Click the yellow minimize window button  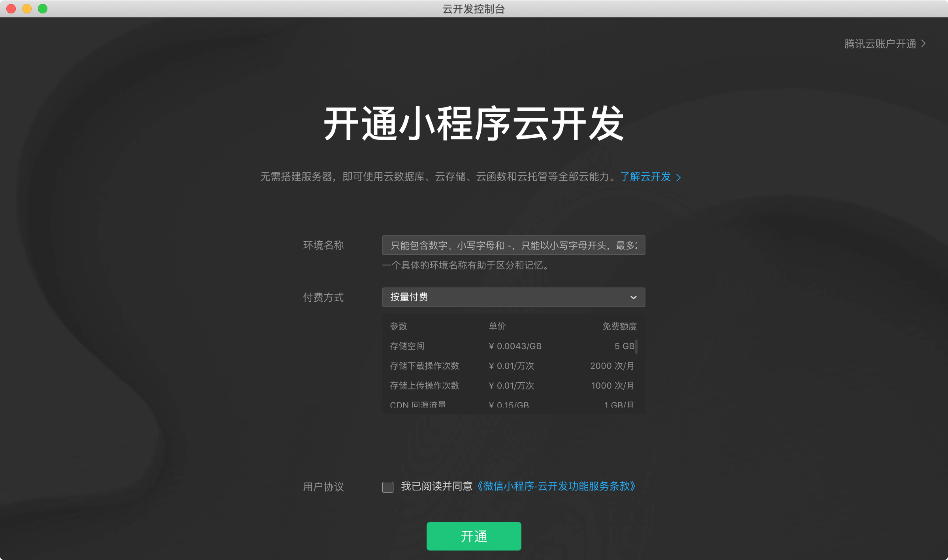point(27,9)
